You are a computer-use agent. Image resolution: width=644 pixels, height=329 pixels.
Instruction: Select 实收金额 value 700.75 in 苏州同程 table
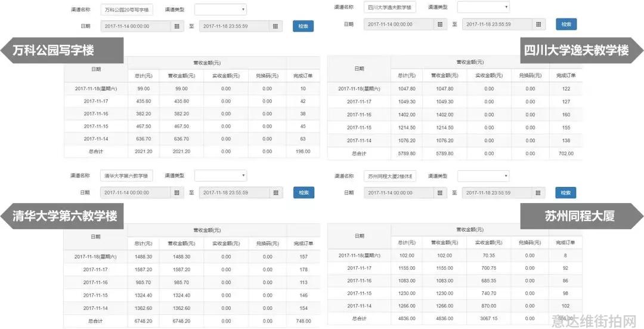click(x=489, y=268)
